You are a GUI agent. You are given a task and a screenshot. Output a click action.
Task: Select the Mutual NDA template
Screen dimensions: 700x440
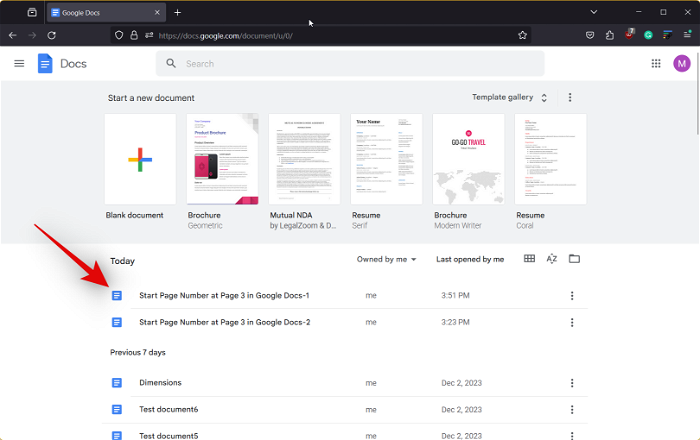[x=304, y=159]
